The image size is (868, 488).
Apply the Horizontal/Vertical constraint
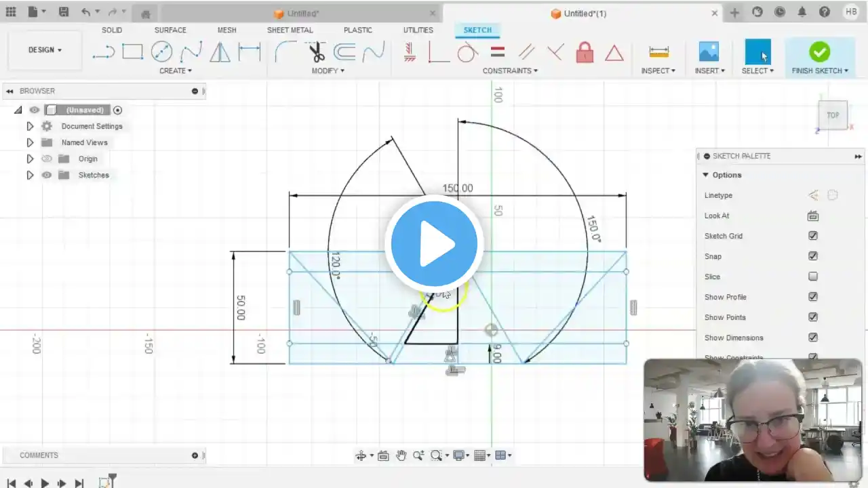[410, 52]
